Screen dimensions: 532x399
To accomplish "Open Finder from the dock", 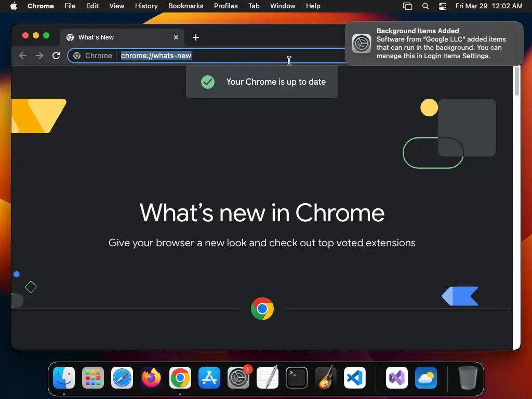I will [64, 378].
